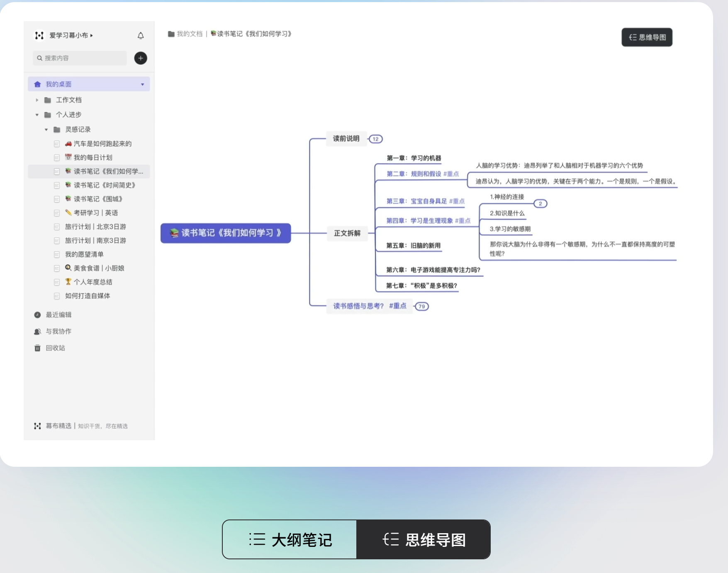Click the black plus add button

(x=141, y=58)
